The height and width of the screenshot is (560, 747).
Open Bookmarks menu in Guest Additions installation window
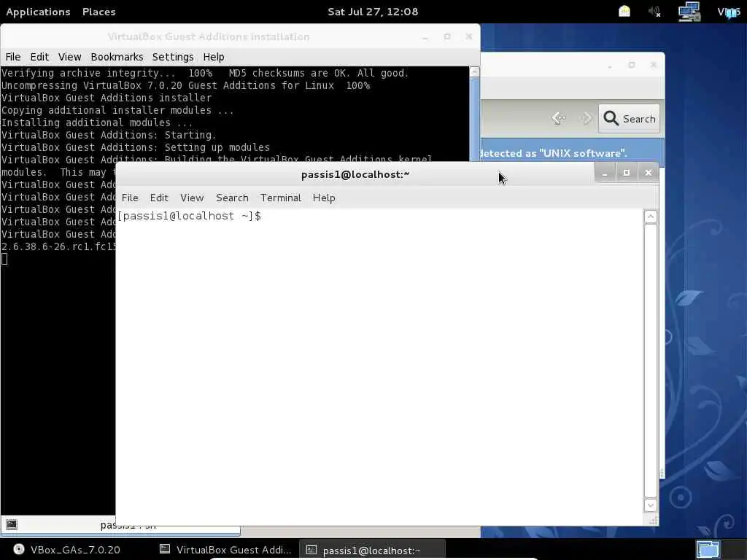tap(117, 57)
